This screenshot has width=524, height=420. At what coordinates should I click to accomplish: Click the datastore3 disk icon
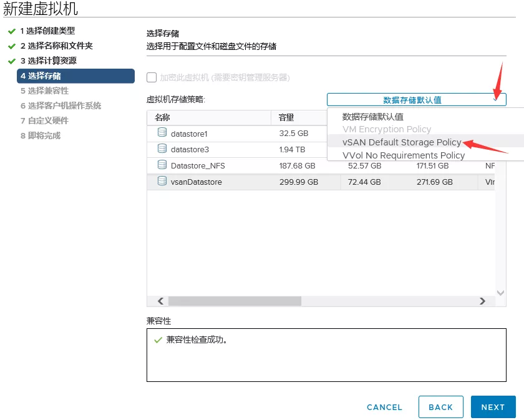coord(162,149)
